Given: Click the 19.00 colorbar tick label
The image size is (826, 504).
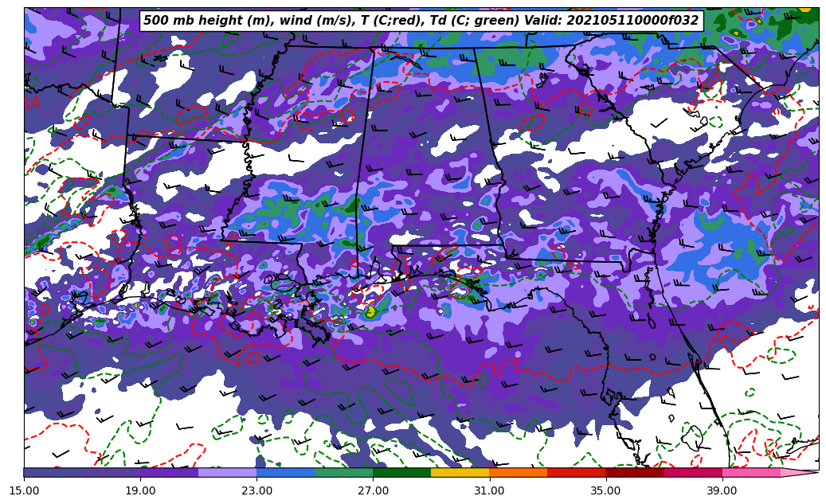Looking at the screenshot, I should pos(140,490).
